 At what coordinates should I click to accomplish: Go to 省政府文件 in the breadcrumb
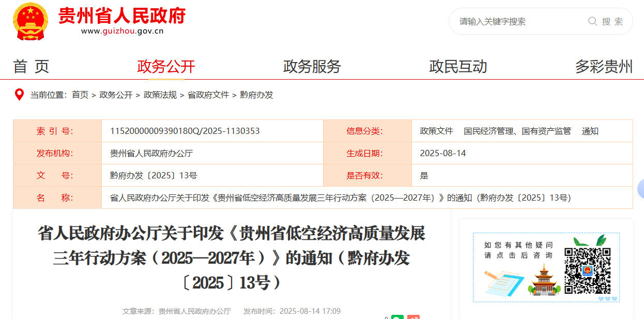[208, 95]
